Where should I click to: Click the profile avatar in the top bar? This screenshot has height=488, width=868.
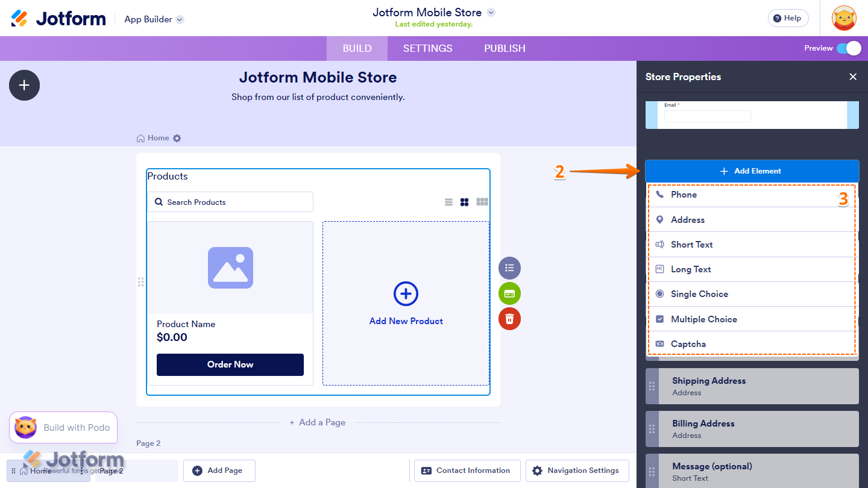pyautogui.click(x=843, y=18)
